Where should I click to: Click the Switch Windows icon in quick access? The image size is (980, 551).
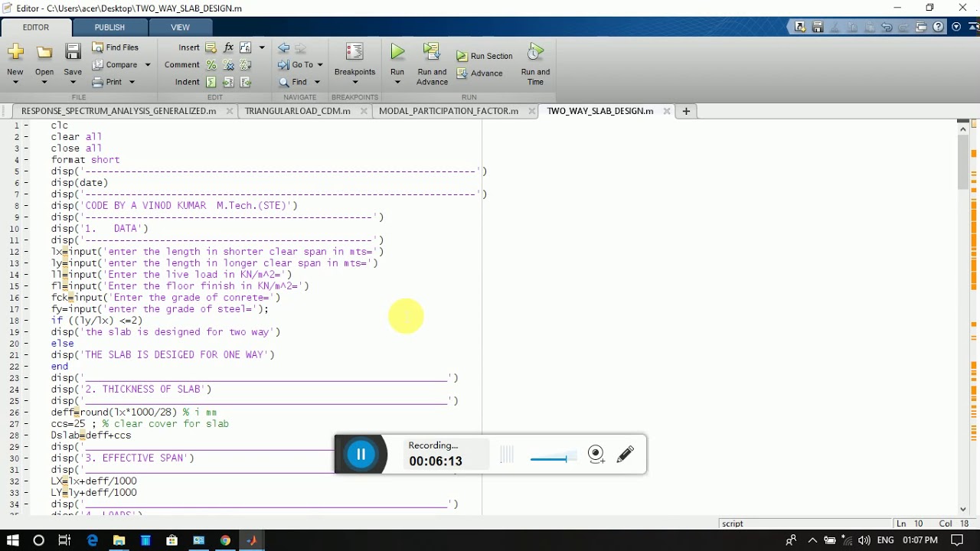point(921,27)
